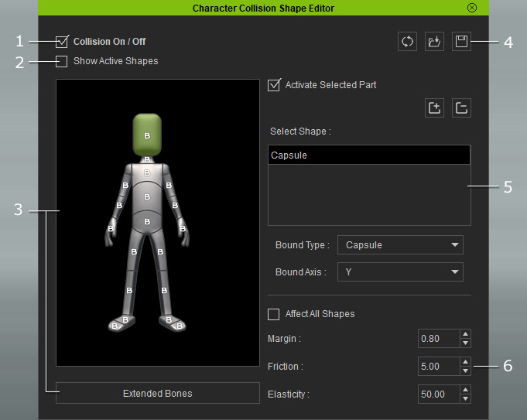Increase the Margin value with up arrow

coord(465,334)
